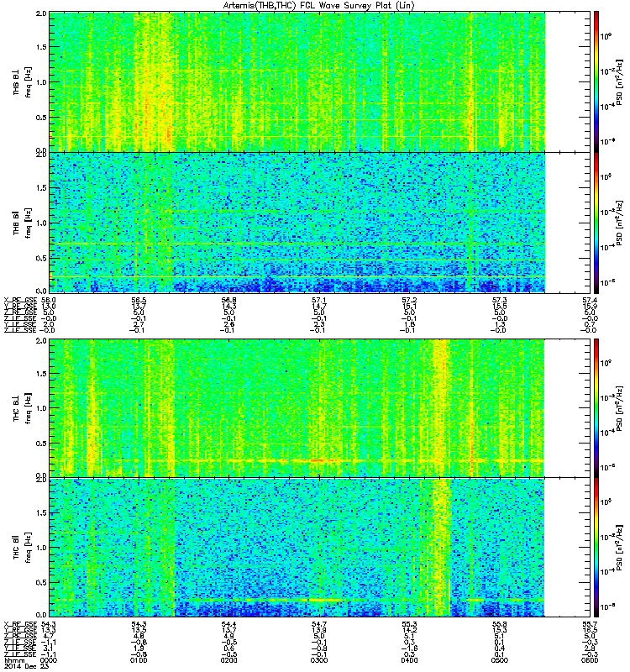Select the THB B∥ freq [Hz] axis label
630x672 pixels.
(23, 223)
